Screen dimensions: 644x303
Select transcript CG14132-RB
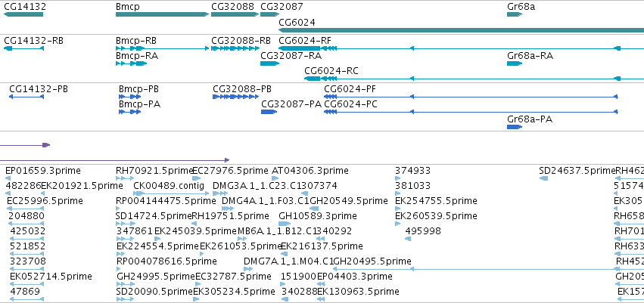click(23, 48)
